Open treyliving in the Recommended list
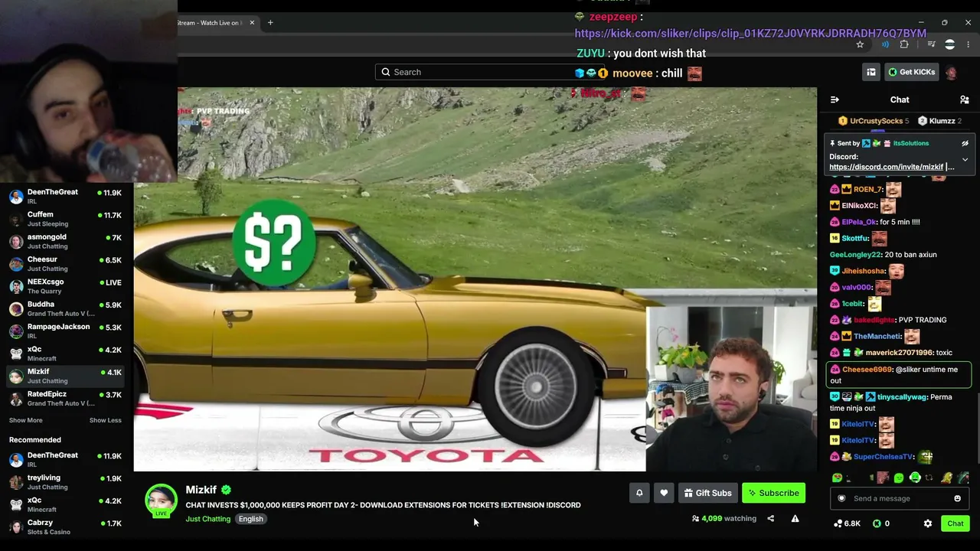The image size is (980, 551). point(66,482)
